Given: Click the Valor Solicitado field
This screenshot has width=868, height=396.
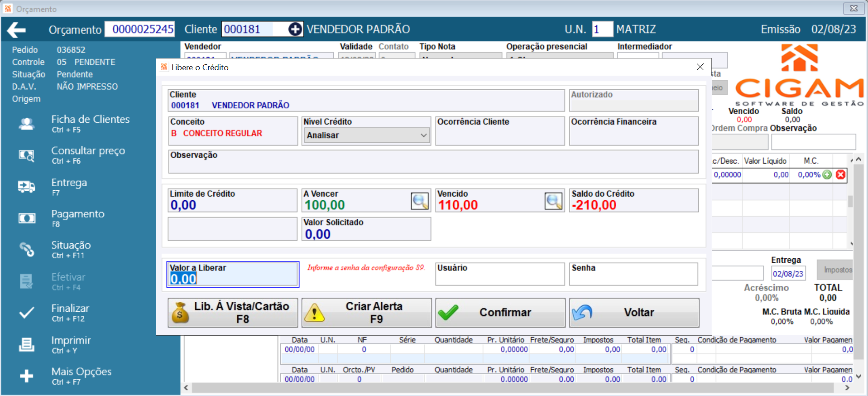Looking at the screenshot, I should pyautogui.click(x=366, y=229).
